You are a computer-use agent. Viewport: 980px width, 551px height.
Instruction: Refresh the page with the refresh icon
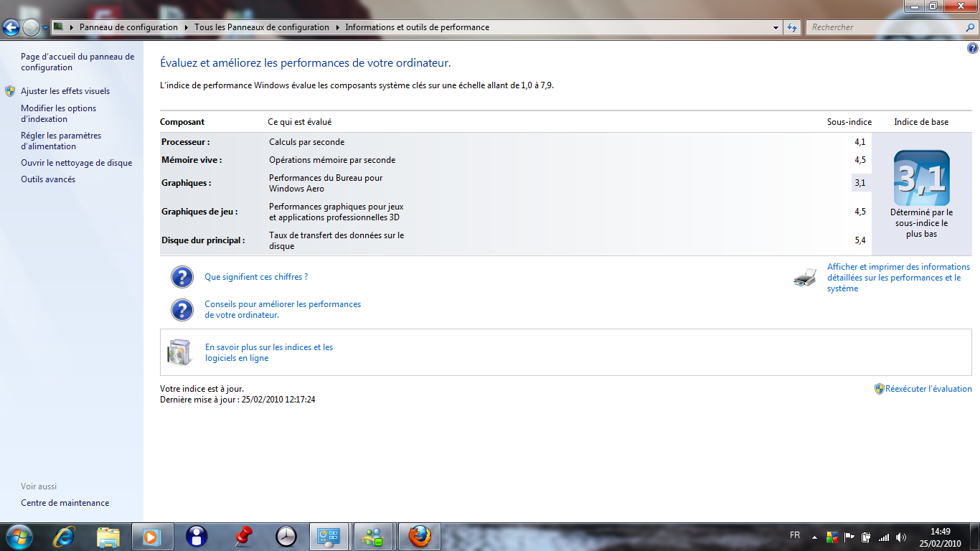pos(792,27)
